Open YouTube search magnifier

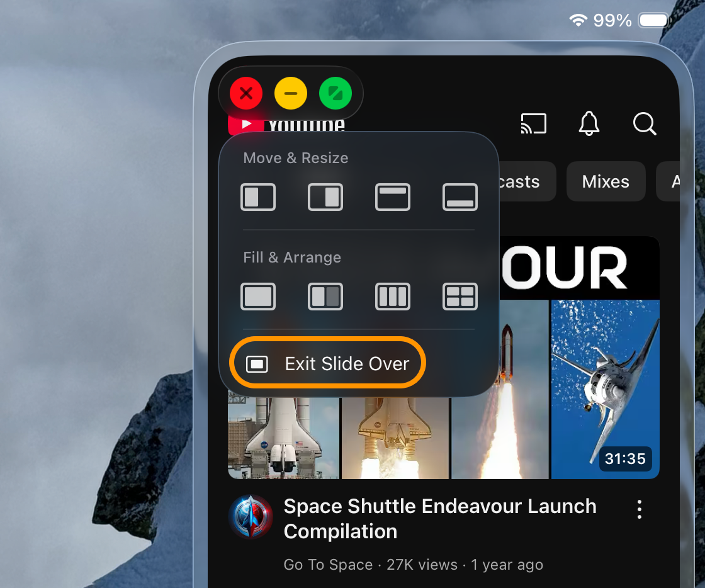pyautogui.click(x=645, y=123)
